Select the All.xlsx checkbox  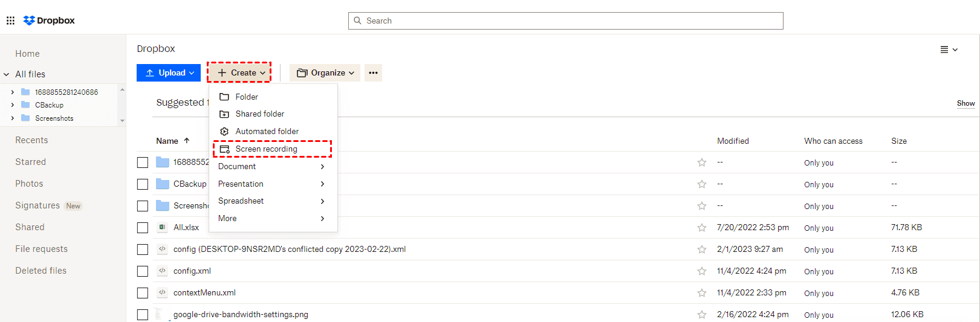tap(143, 228)
